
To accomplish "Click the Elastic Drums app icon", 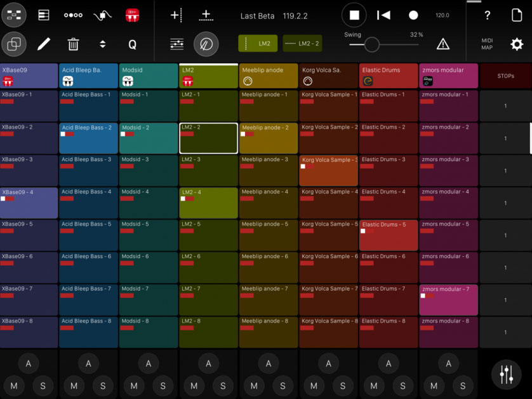I will click(x=368, y=81).
